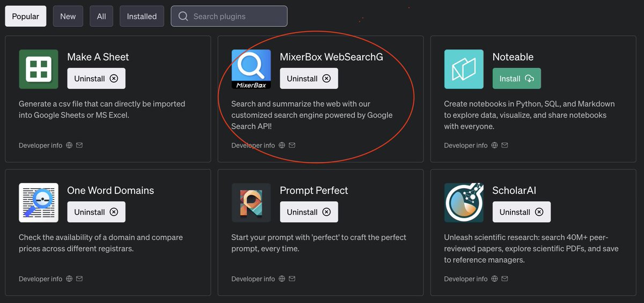644x303 pixels.
Task: Click the 'Unleash scientific research' description
Action: [531, 248]
